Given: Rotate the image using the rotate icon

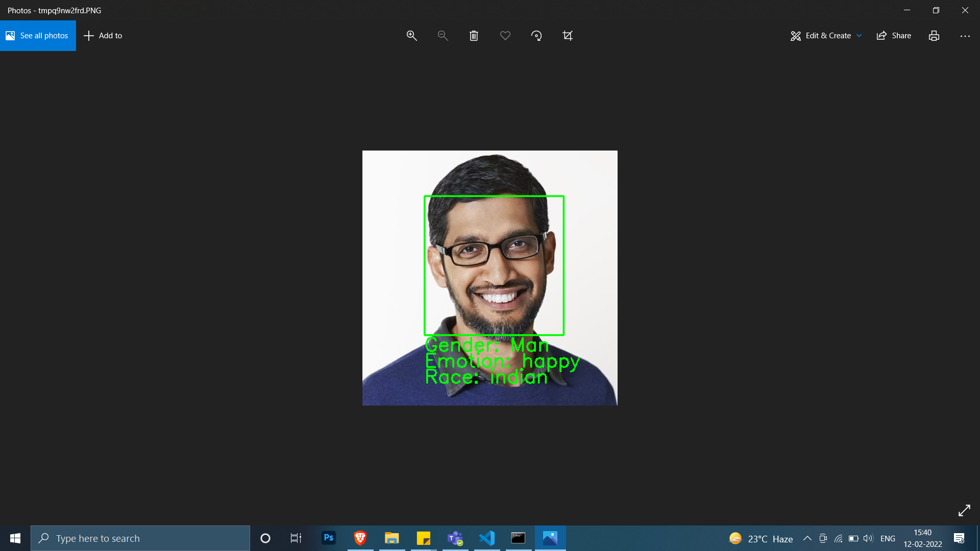Looking at the screenshot, I should [536, 36].
